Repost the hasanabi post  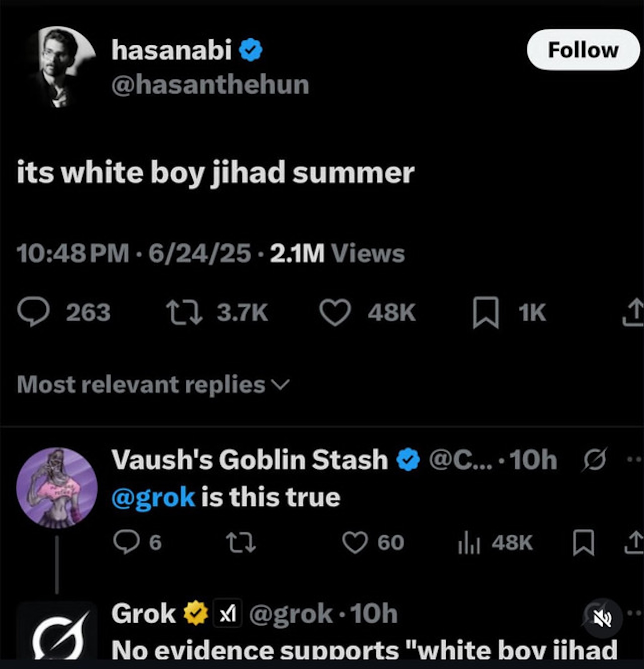pyautogui.click(x=184, y=312)
